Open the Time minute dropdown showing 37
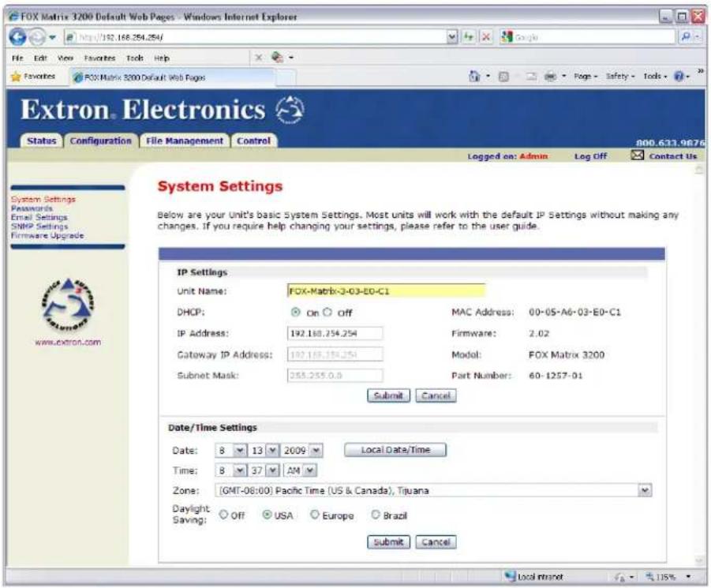The height and width of the screenshot is (588, 711). pos(272,470)
